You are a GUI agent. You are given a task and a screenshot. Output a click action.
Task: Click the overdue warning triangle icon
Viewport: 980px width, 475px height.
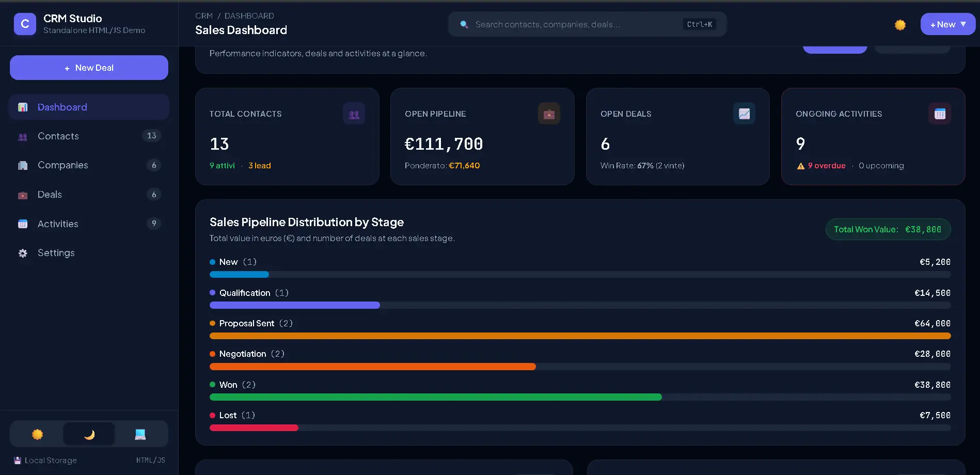tap(801, 166)
